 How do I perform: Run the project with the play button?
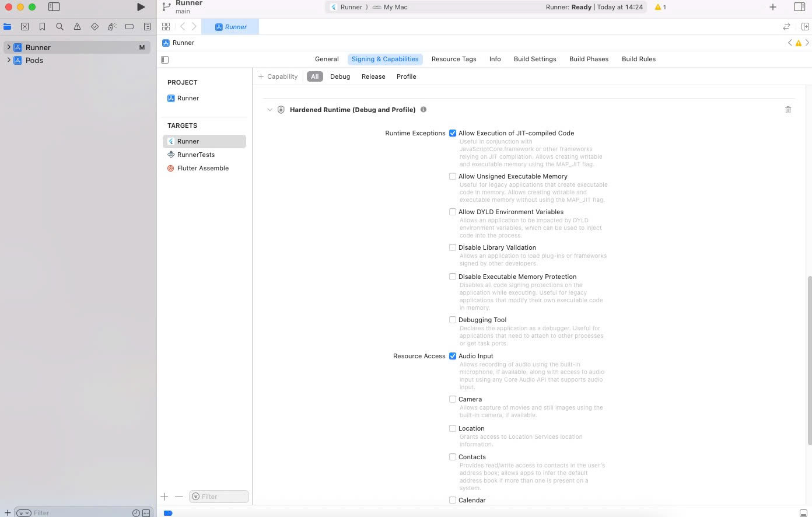[x=141, y=7]
